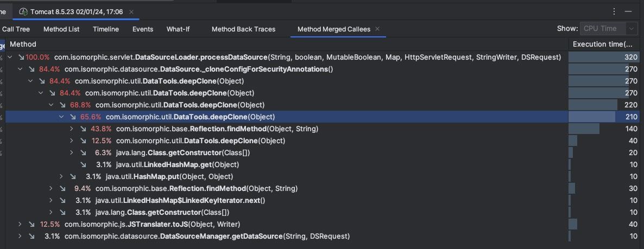Close the Method Merged Callees tab
The width and height of the screenshot is (644, 249).
pos(377,29)
